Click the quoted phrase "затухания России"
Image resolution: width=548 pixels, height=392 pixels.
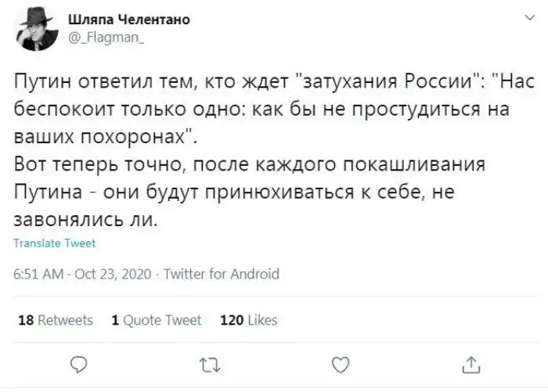(397, 82)
